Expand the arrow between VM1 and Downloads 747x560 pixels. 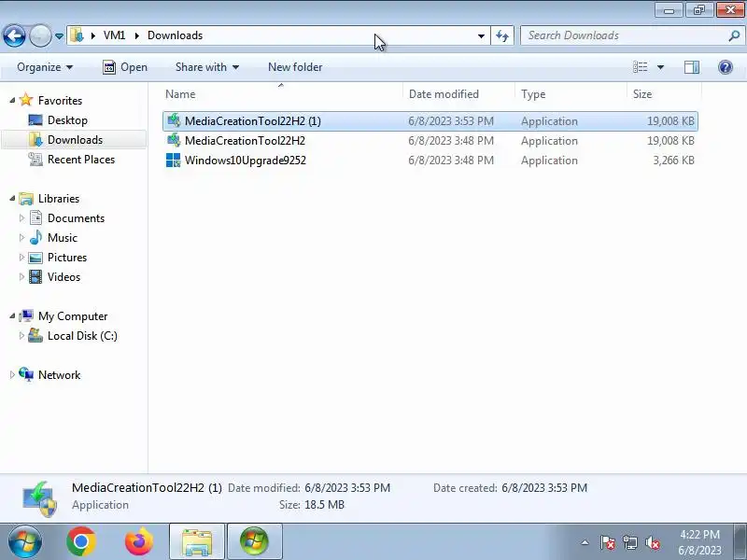[136, 35]
